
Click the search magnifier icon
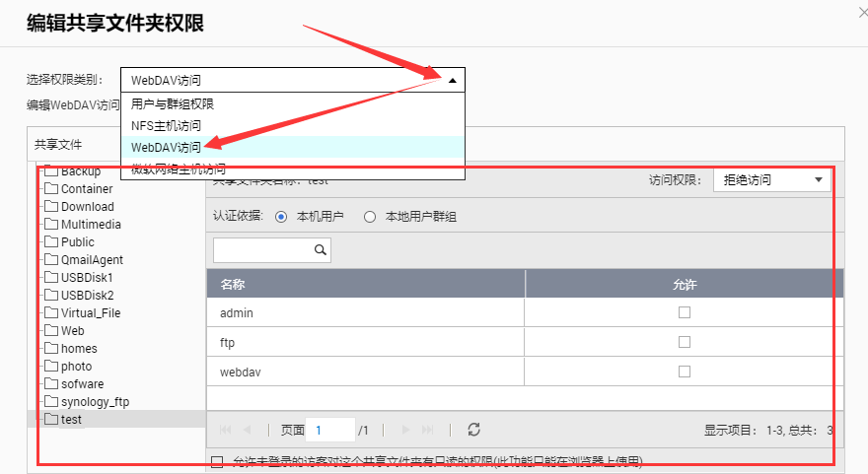point(320,250)
